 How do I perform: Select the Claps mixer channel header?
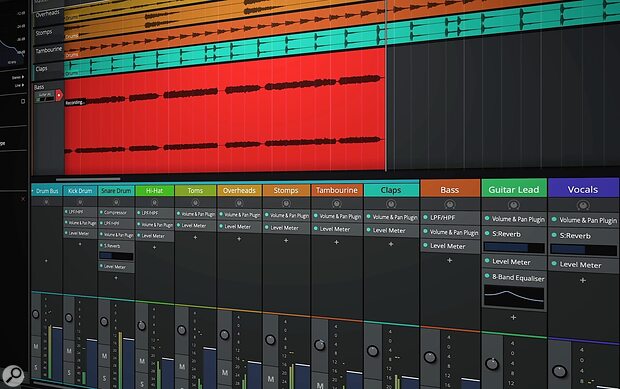391,190
